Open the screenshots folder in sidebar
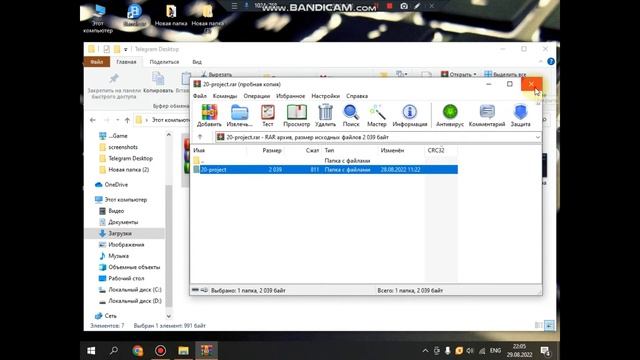 (x=122, y=147)
